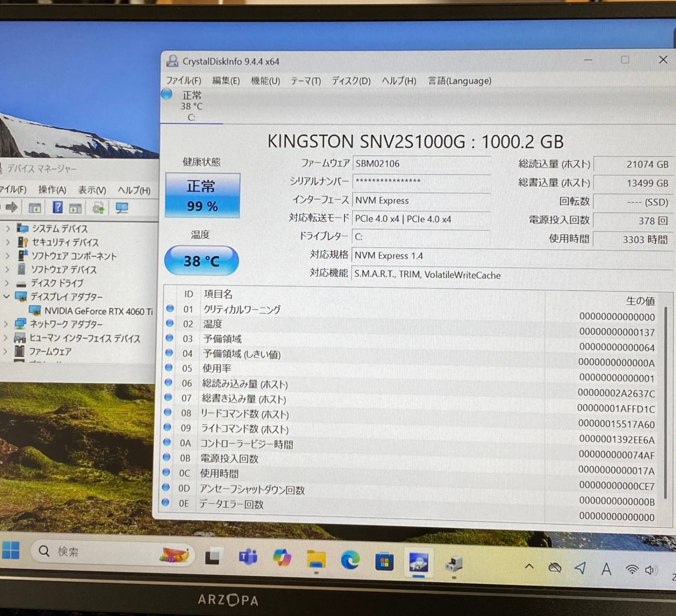
Task: Click the 正常 99% health status button
Action: click(201, 196)
